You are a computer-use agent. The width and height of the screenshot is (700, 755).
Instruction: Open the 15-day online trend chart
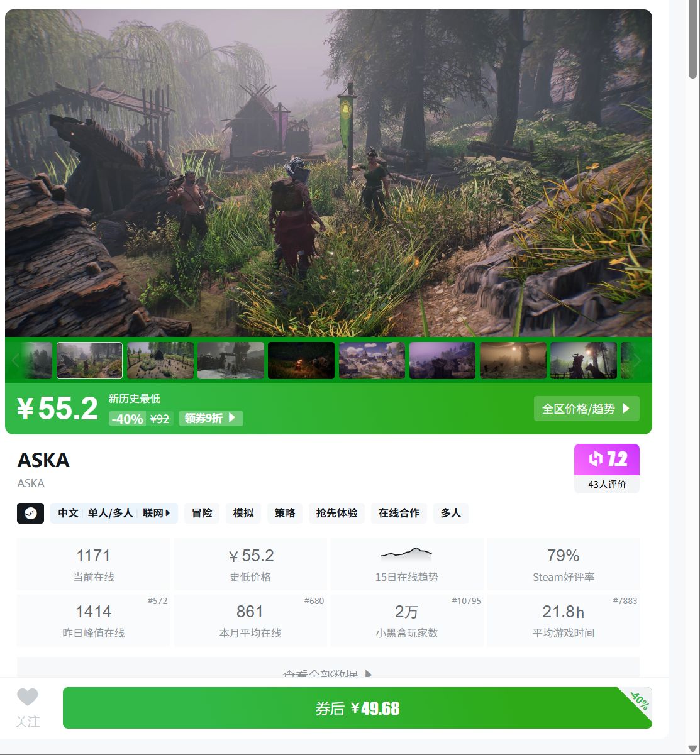pyautogui.click(x=407, y=564)
